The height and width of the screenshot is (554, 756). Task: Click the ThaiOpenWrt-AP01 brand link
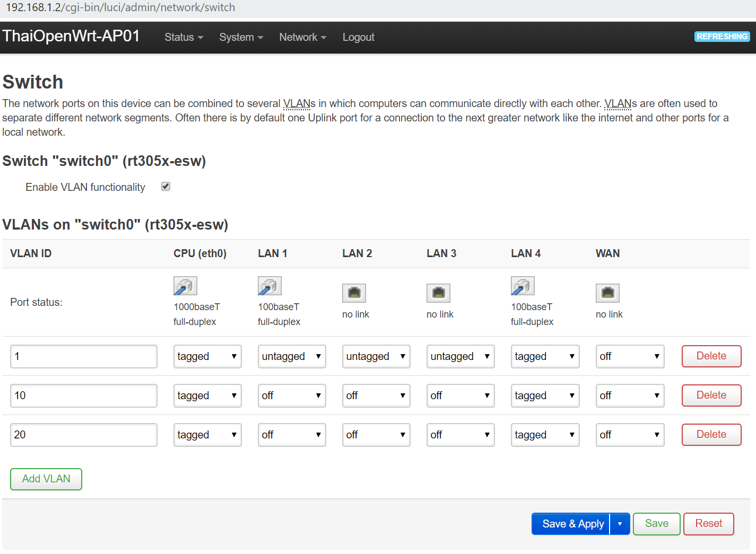tap(71, 36)
